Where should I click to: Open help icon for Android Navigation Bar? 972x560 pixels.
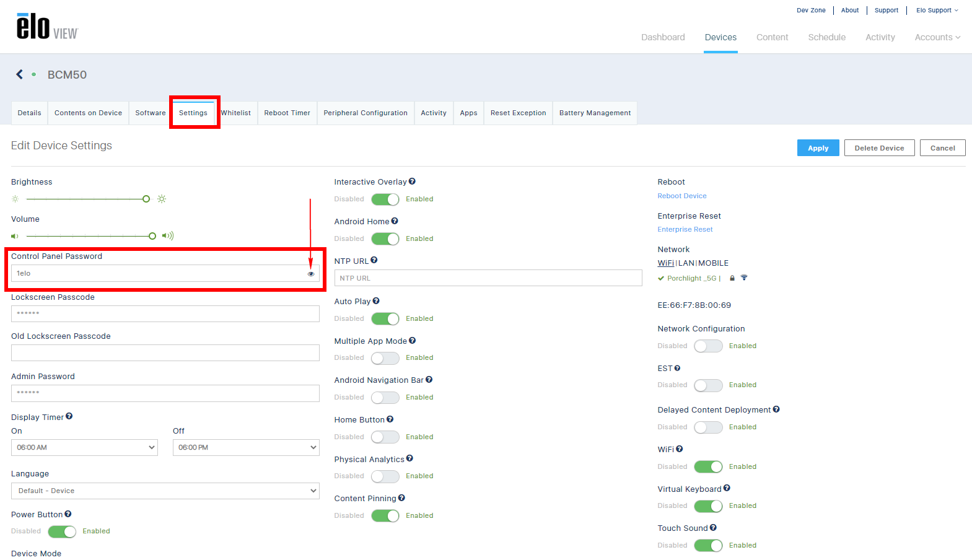tap(429, 380)
